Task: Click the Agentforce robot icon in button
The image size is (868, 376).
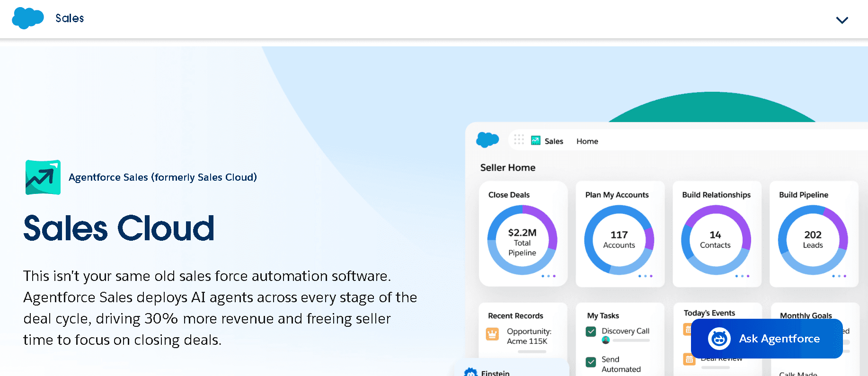Action: [719, 339]
